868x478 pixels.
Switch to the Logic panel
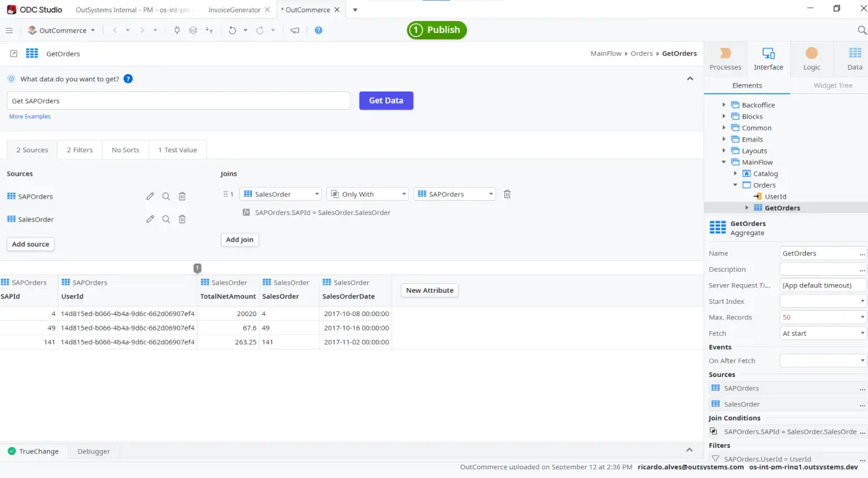[x=811, y=58]
